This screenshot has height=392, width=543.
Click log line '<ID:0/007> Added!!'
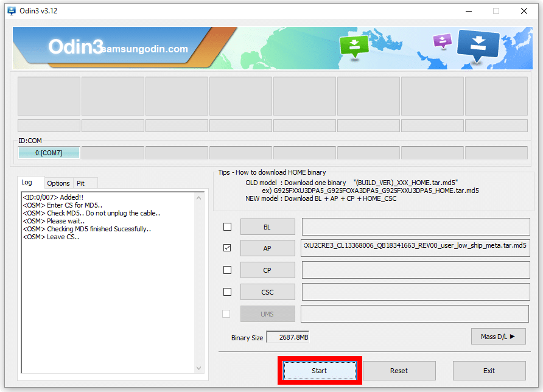53,197
